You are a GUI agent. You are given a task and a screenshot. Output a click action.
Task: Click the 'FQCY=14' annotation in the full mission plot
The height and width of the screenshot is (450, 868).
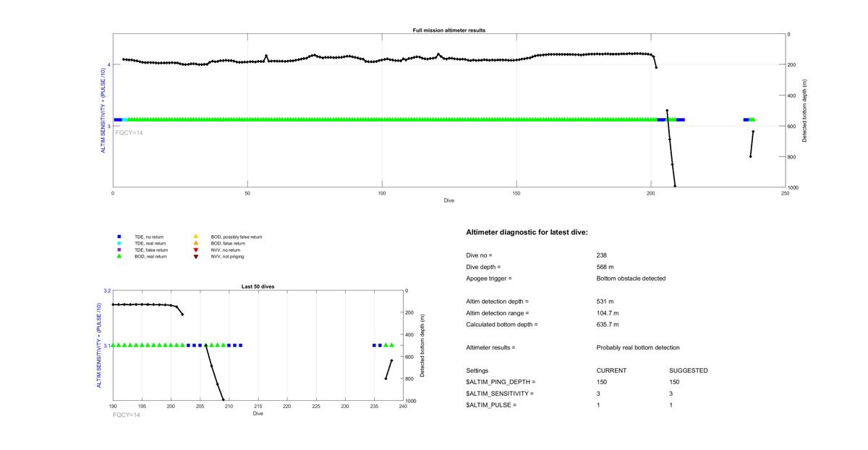[x=129, y=132]
